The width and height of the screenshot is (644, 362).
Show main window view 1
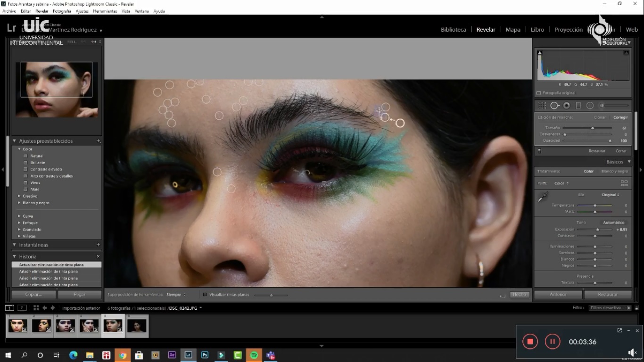(x=9, y=308)
